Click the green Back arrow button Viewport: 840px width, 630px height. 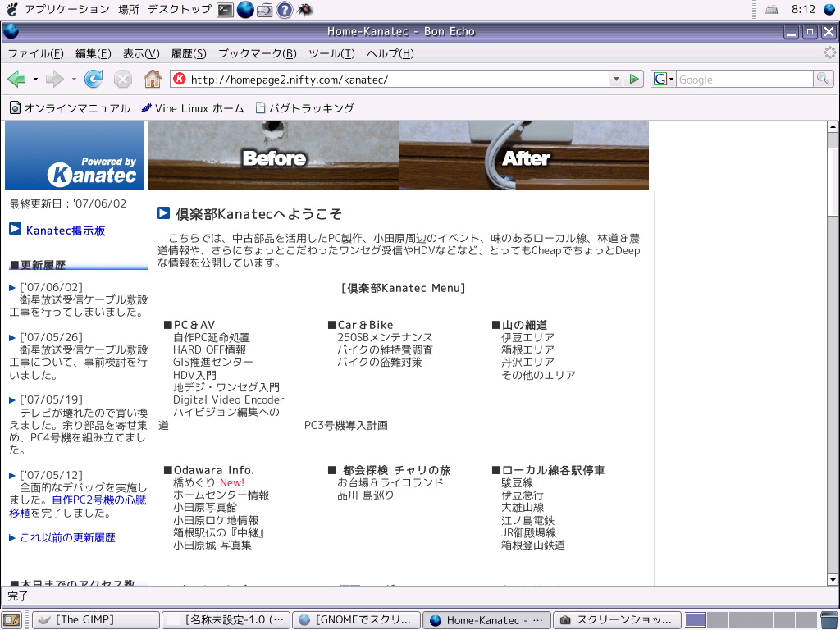click(16, 80)
